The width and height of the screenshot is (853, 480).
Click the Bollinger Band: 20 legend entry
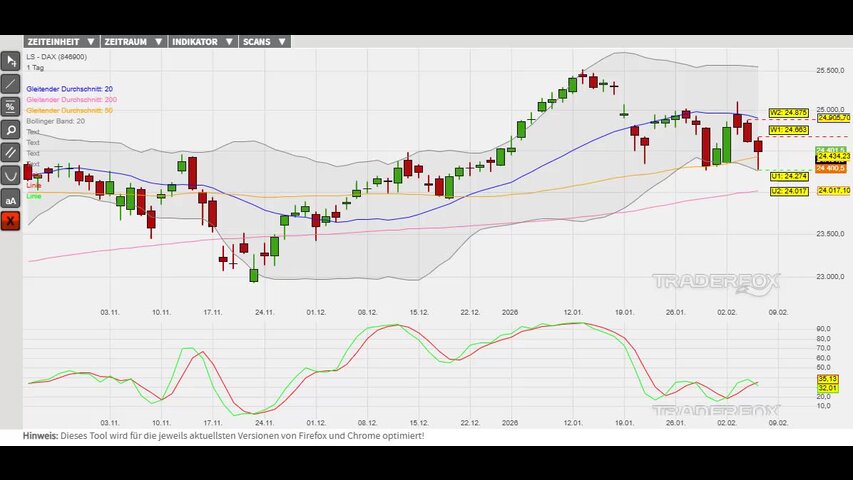55,121
